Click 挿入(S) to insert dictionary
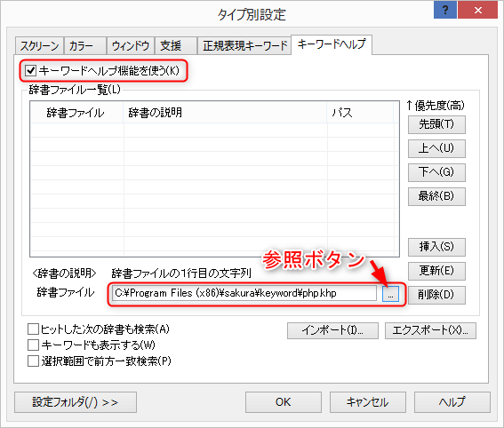Image resolution: width=504 pixels, height=428 pixels. pos(436,247)
